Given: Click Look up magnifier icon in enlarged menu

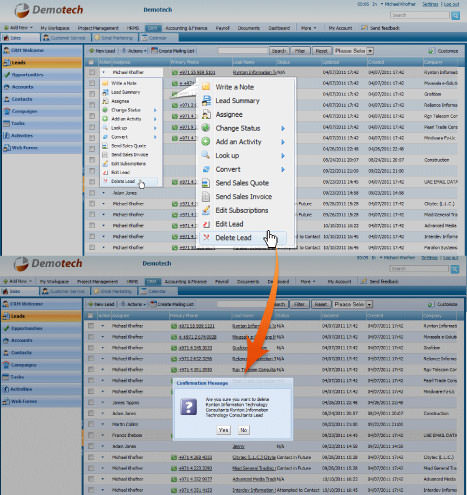Looking at the screenshot, I should pos(206,155).
